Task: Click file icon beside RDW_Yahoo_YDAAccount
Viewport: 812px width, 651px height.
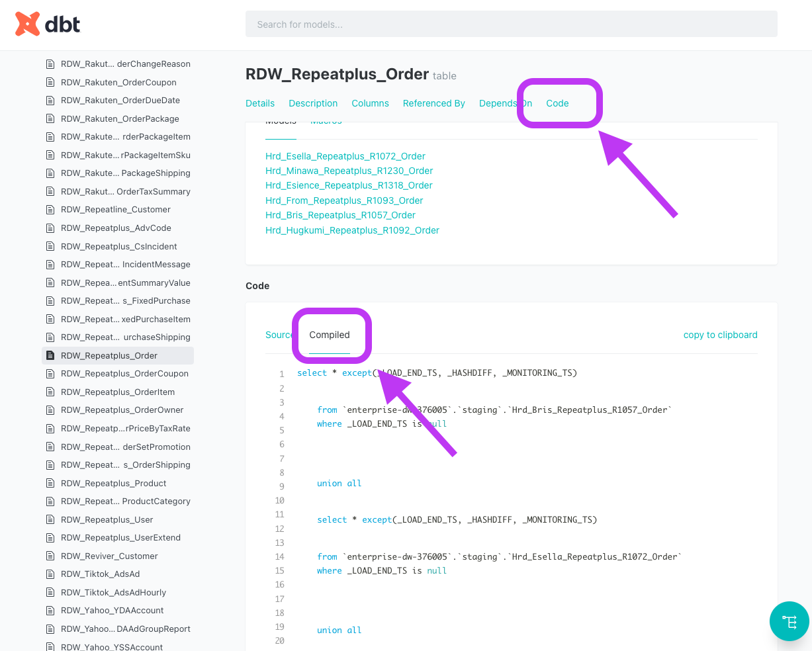Action: (50, 611)
